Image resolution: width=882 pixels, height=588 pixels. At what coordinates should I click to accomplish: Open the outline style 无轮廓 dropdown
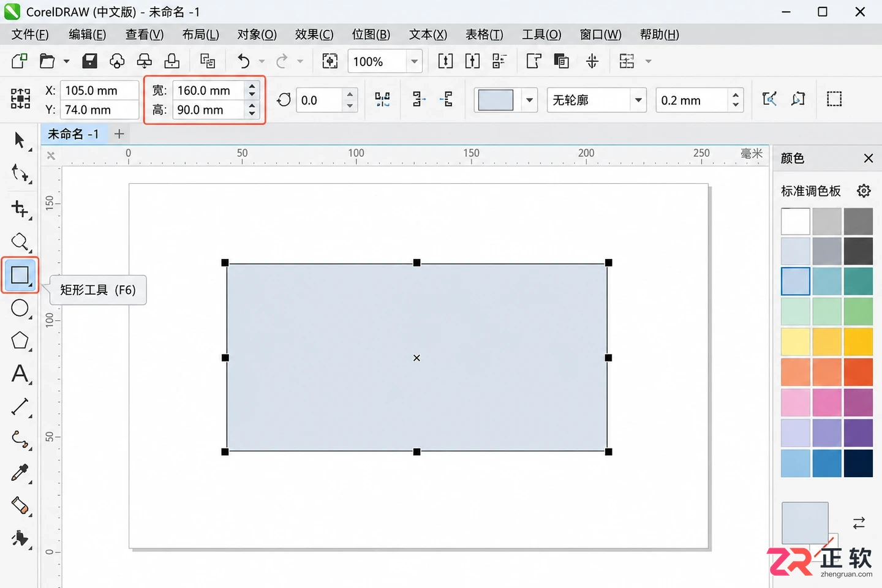coord(638,100)
